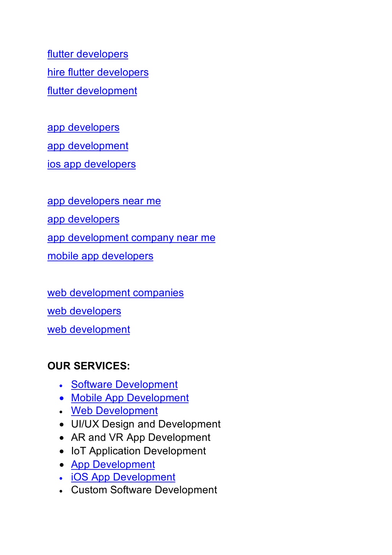Click the "Mobile App Development" service link
Image resolution: width=392 pixels, height=555 pixels.
point(130,398)
